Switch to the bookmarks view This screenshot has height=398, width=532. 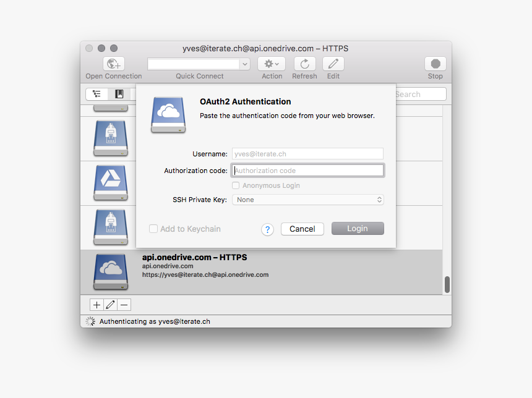pos(119,93)
